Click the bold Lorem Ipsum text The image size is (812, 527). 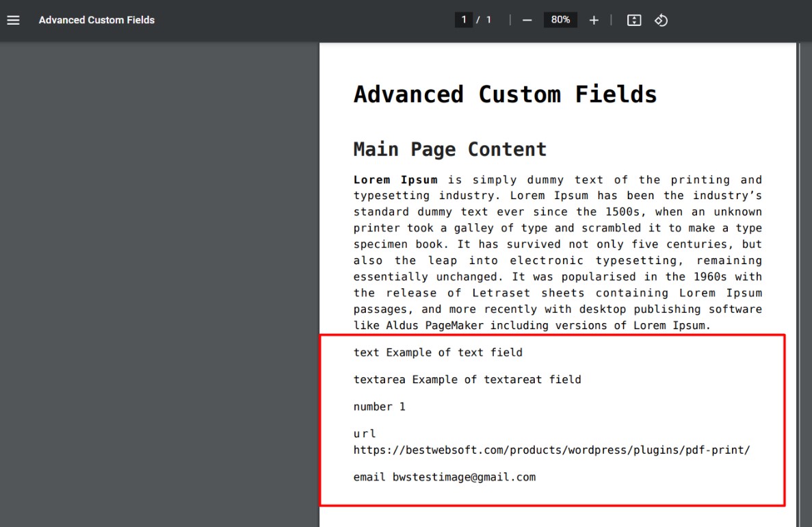395,180
